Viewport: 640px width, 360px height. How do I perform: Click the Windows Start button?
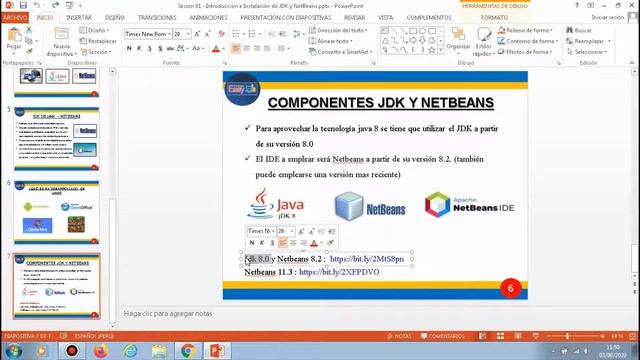[x=13, y=351]
